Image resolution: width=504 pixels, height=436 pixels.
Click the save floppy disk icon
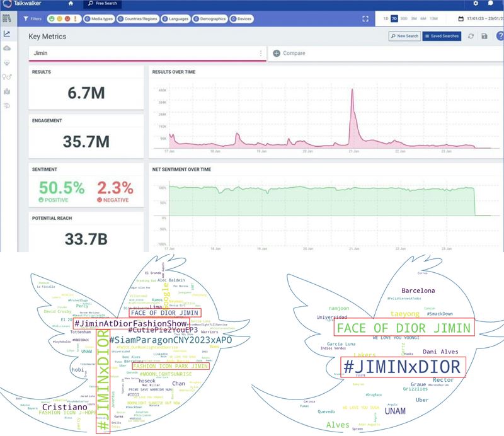click(x=484, y=37)
